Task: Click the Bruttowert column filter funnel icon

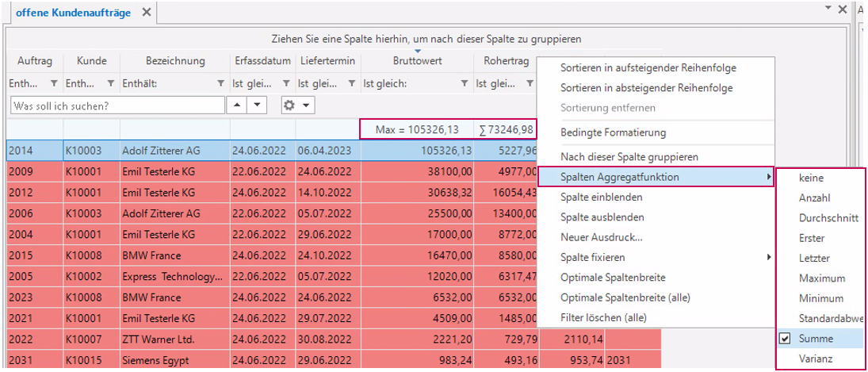Action: pyautogui.click(x=464, y=83)
